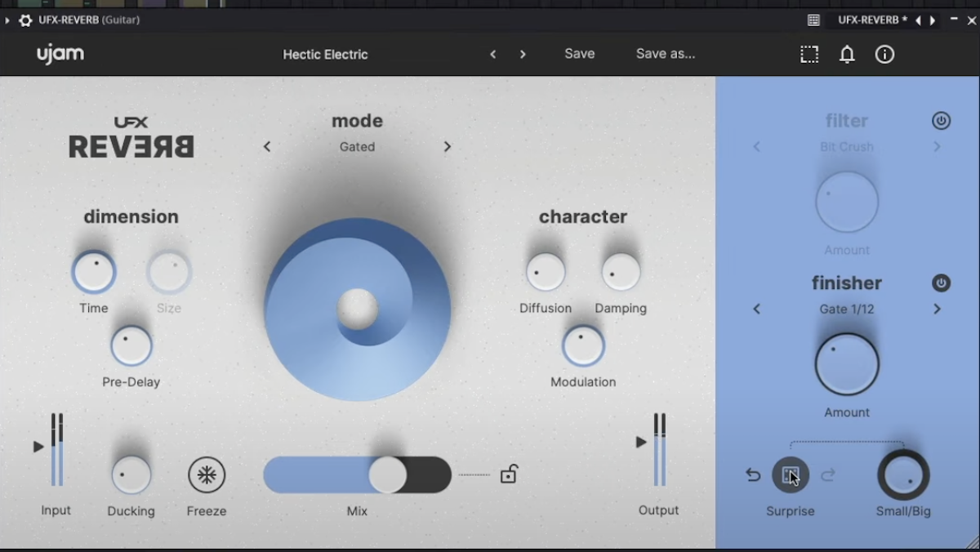The width and height of the screenshot is (980, 552).
Task: Click the settings gear in the title bar
Action: point(25,20)
